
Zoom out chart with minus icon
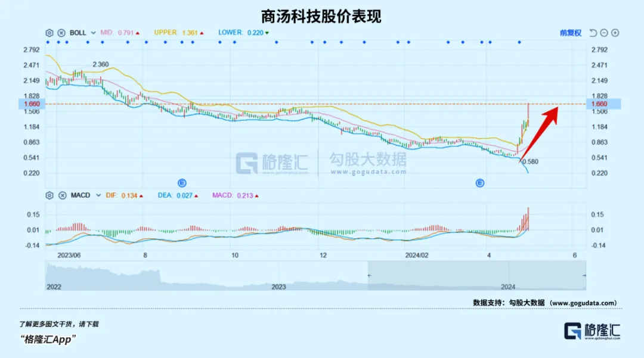coord(604,33)
